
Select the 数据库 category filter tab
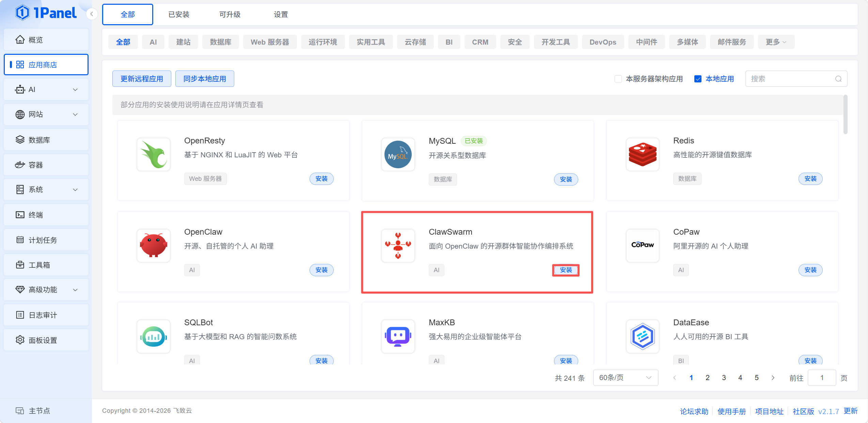click(x=220, y=42)
